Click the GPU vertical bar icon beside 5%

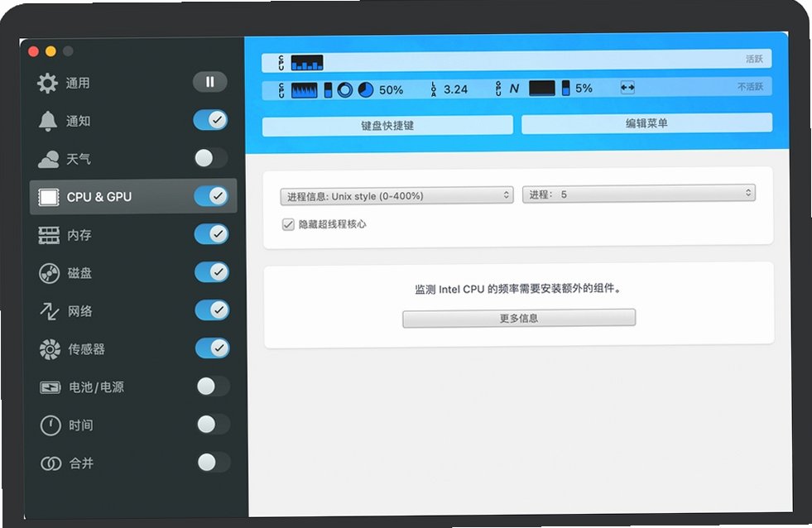(x=565, y=88)
